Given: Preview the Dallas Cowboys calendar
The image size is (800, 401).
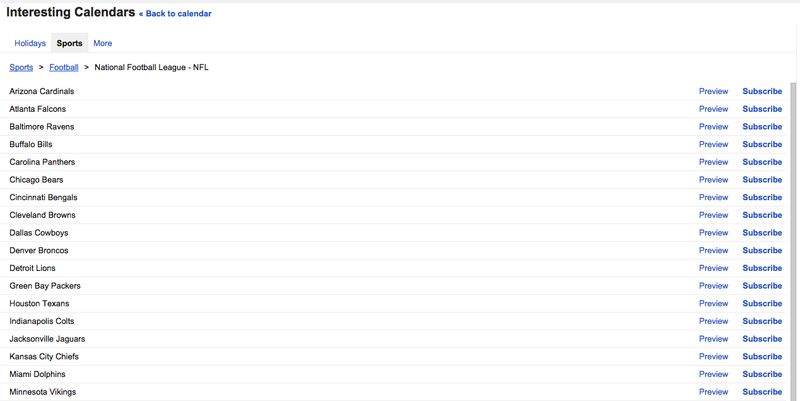Looking at the screenshot, I should click(x=713, y=233).
